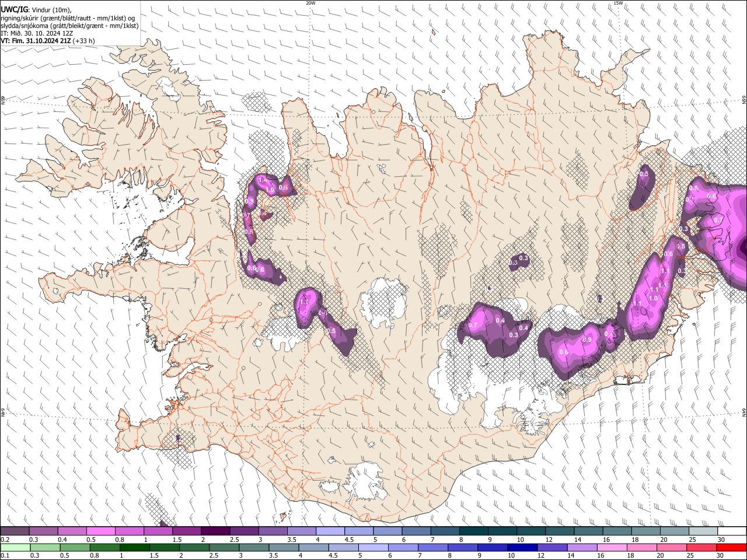The height and width of the screenshot is (560, 747).
Task: Click the '0.9' precipitation value on map
Action: click(587, 339)
